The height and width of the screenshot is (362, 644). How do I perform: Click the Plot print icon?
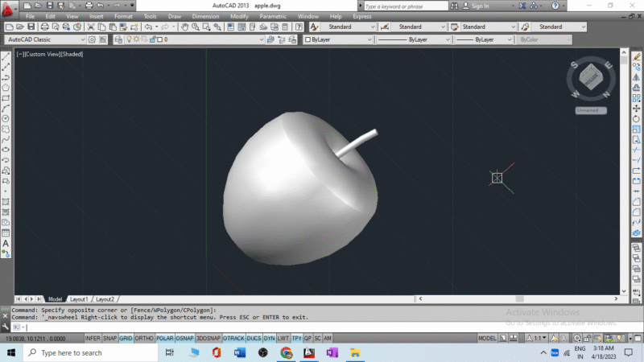pyautogui.click(x=44, y=27)
